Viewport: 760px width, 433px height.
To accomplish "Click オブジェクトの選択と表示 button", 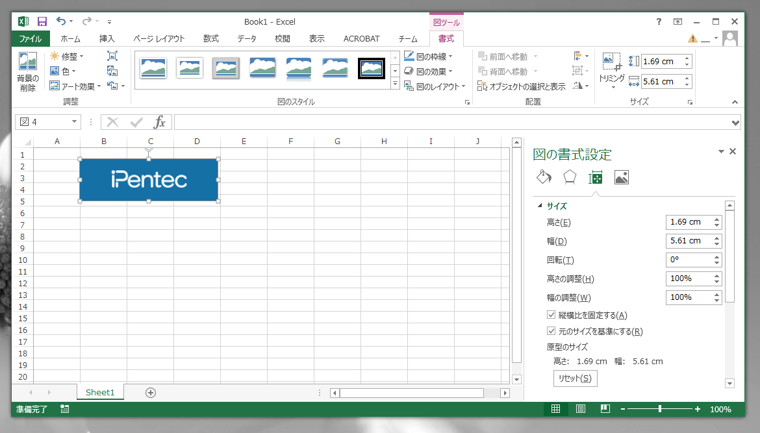I will click(521, 86).
